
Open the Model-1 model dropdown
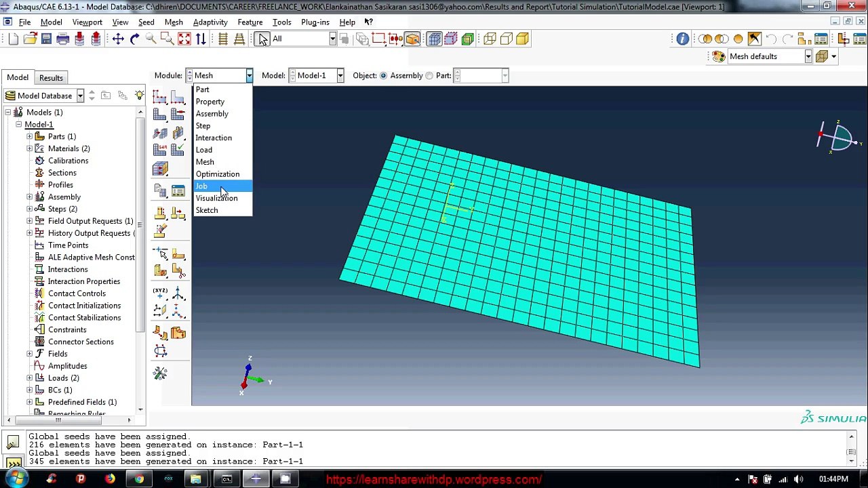(340, 76)
